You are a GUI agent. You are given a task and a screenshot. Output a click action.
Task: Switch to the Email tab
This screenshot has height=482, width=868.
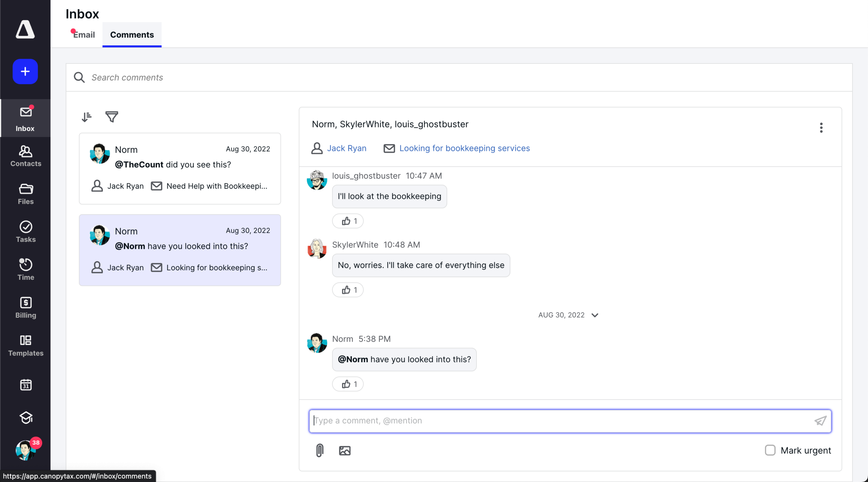pos(84,35)
